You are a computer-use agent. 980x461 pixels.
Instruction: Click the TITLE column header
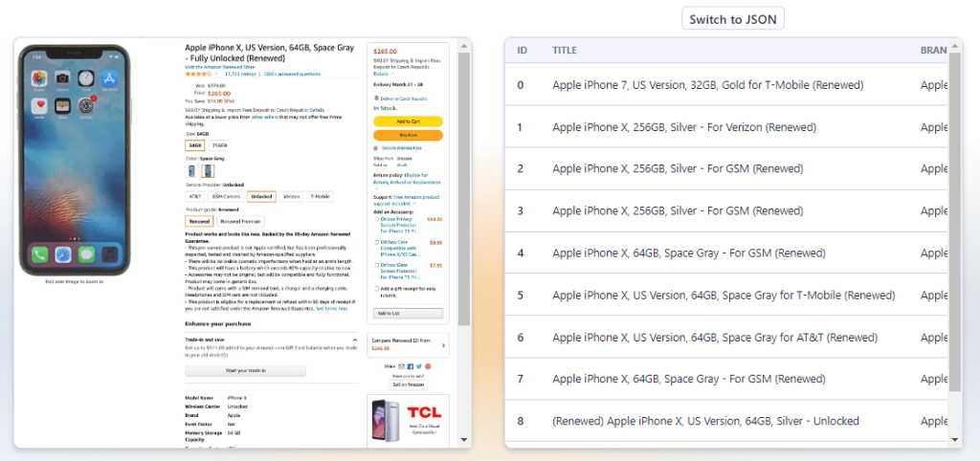pos(565,50)
